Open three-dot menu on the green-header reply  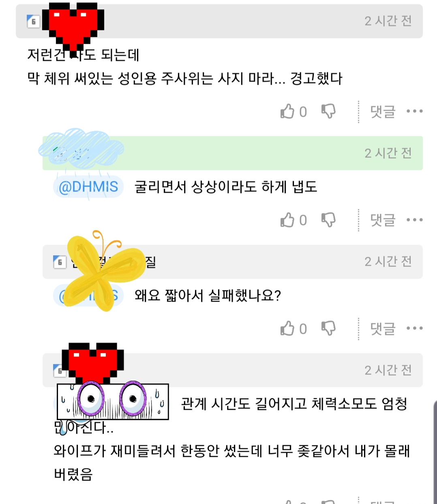point(414,220)
